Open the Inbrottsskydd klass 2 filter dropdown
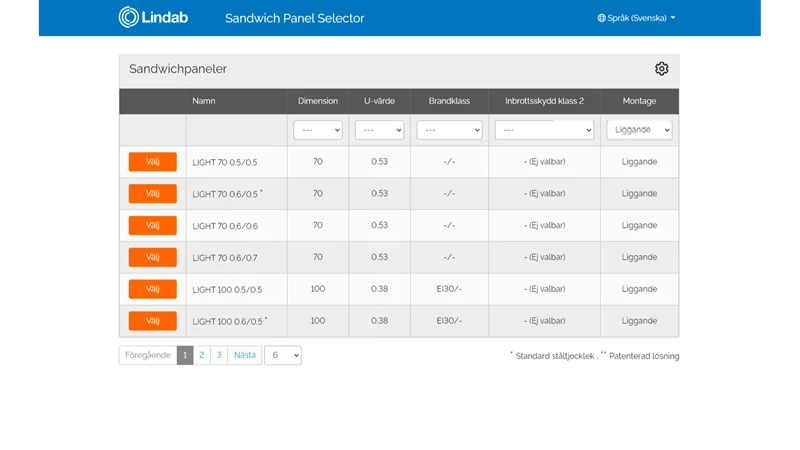This screenshot has height=450, width=800. [x=544, y=130]
